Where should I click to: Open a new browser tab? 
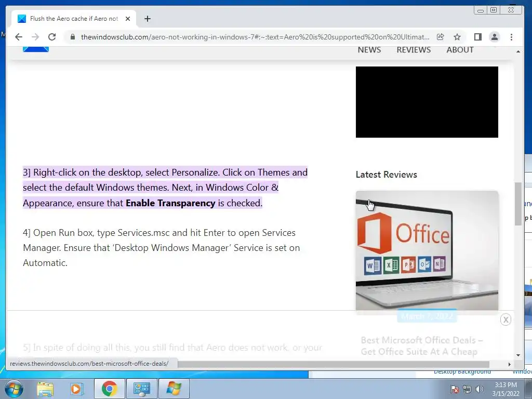147,19
